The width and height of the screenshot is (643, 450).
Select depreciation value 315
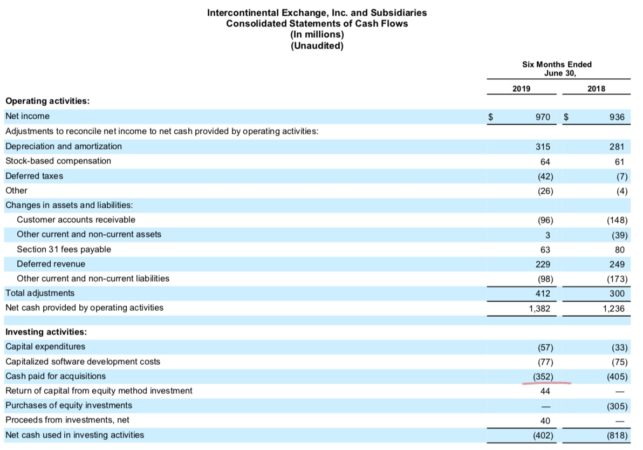coord(543,147)
